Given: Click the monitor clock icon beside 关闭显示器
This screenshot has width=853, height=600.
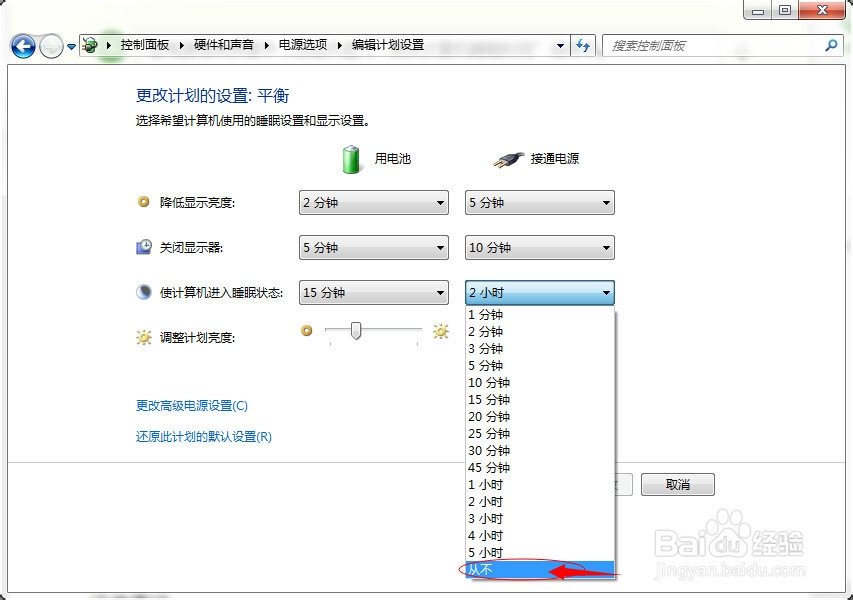Looking at the screenshot, I should [x=143, y=246].
